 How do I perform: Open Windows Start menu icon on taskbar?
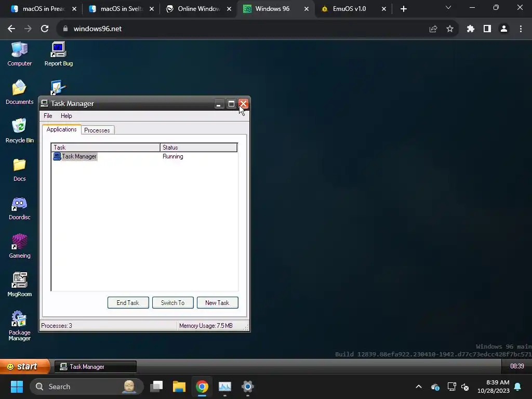click(x=17, y=387)
